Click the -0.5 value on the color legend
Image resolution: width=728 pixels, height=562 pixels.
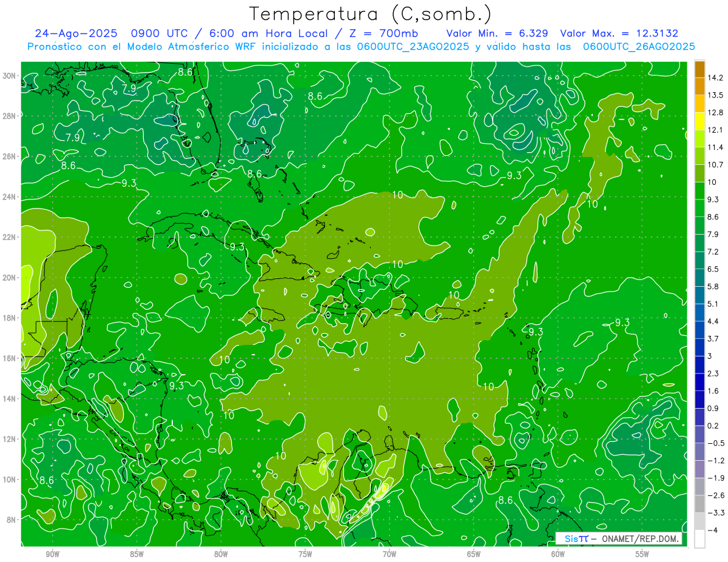pyautogui.click(x=715, y=443)
